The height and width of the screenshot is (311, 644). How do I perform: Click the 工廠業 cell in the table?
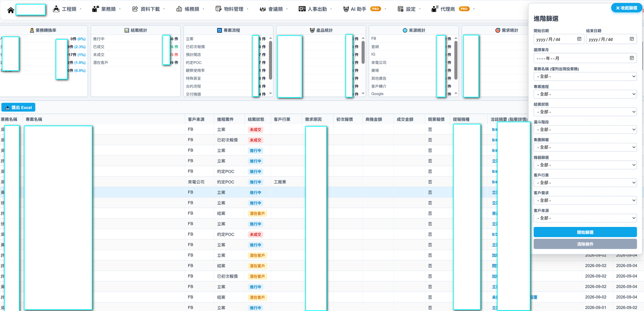click(280, 182)
